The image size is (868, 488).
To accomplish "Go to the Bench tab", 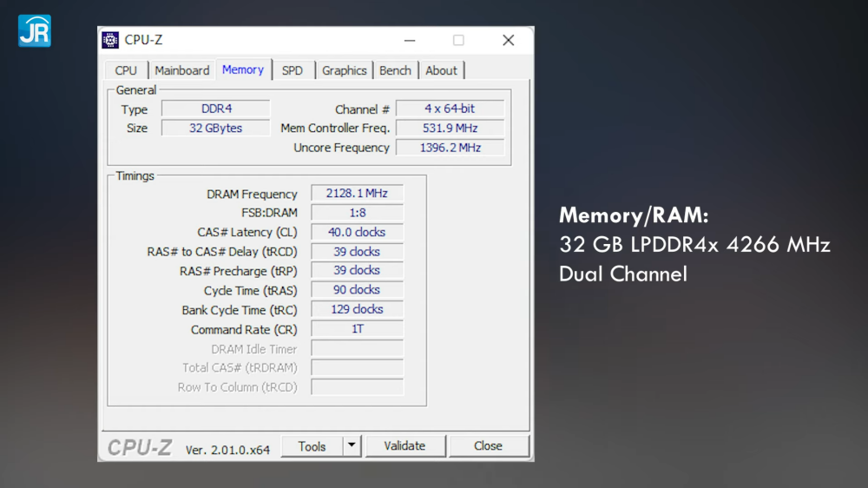I will [x=395, y=70].
